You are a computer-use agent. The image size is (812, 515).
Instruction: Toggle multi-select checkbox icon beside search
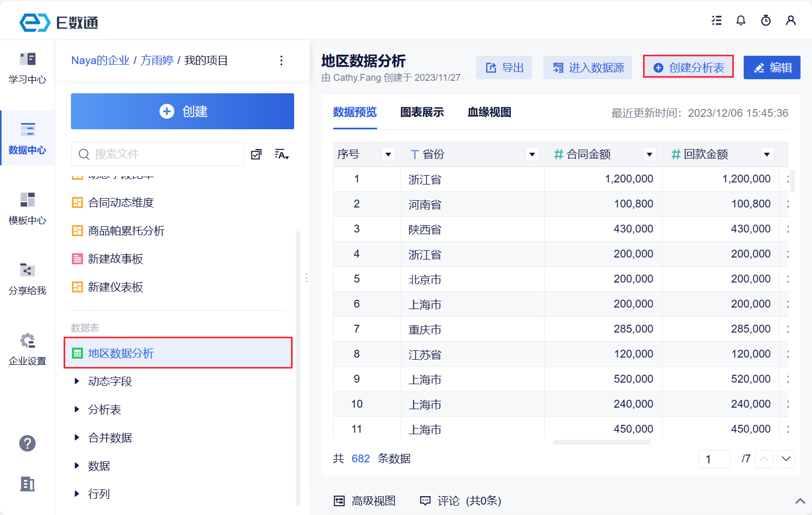coord(256,154)
